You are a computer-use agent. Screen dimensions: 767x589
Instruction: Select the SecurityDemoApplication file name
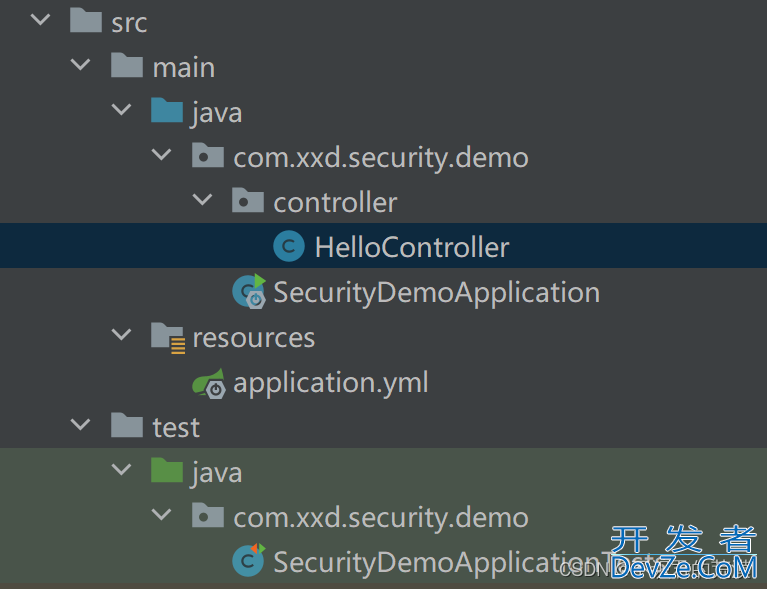coord(437,293)
